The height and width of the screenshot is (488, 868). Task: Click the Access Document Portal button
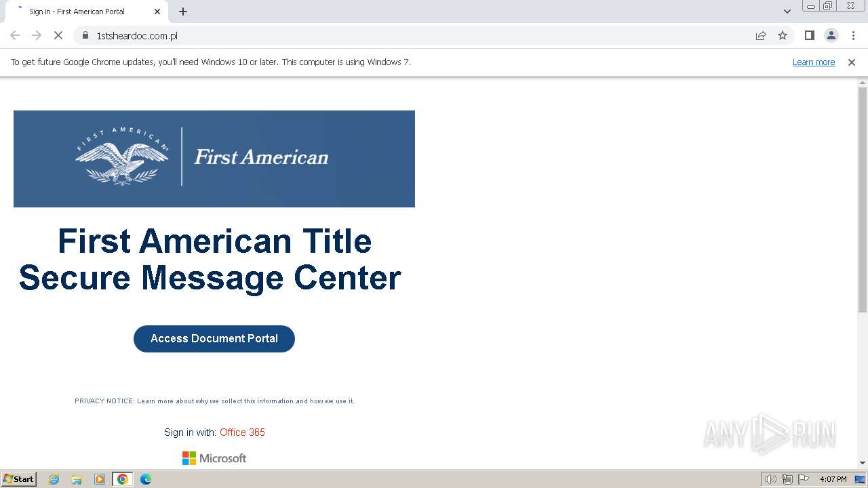(214, 339)
